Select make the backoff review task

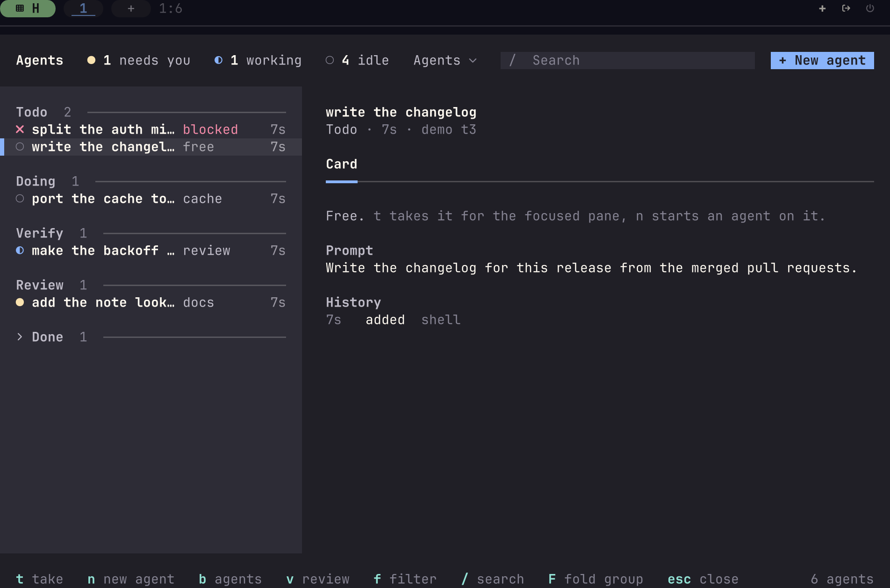pyautogui.click(x=151, y=251)
